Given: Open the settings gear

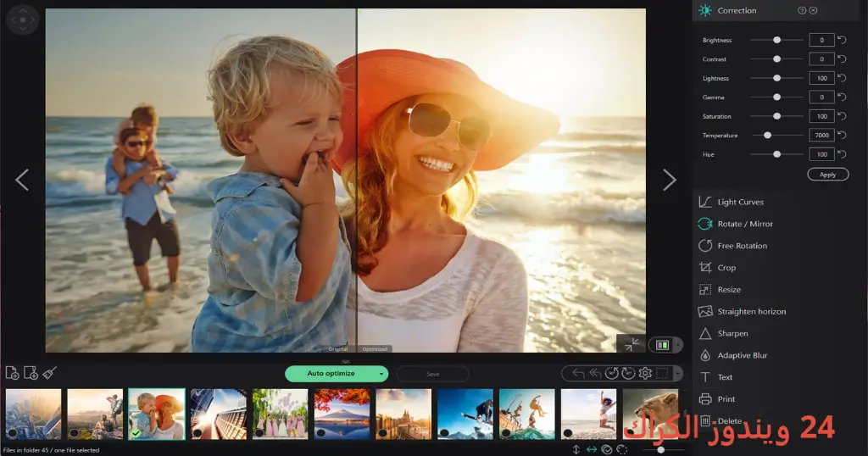Looking at the screenshot, I should [645, 374].
